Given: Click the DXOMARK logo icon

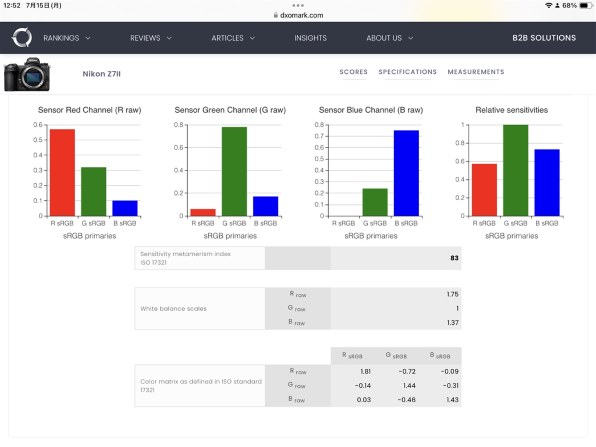Looking at the screenshot, I should coord(22,38).
